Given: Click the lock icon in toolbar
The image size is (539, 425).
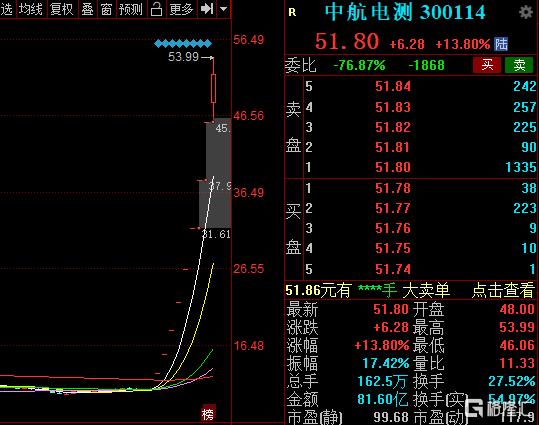Looking at the screenshot, I should (x=156, y=9).
